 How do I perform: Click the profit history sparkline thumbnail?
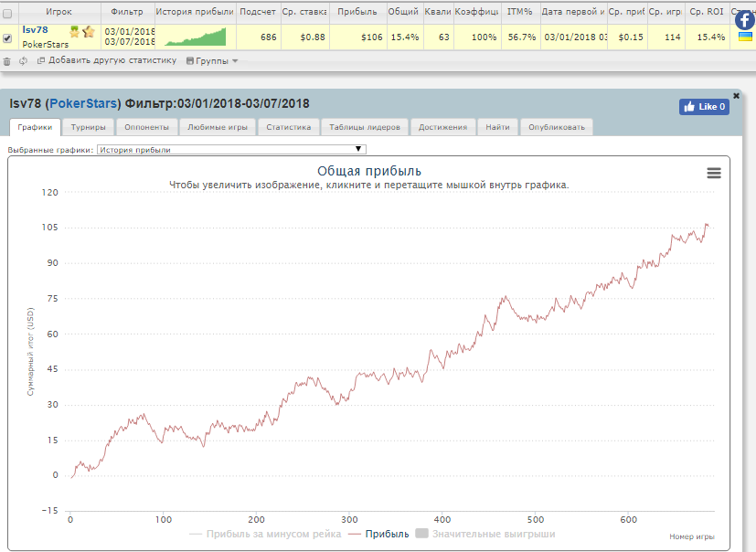196,37
